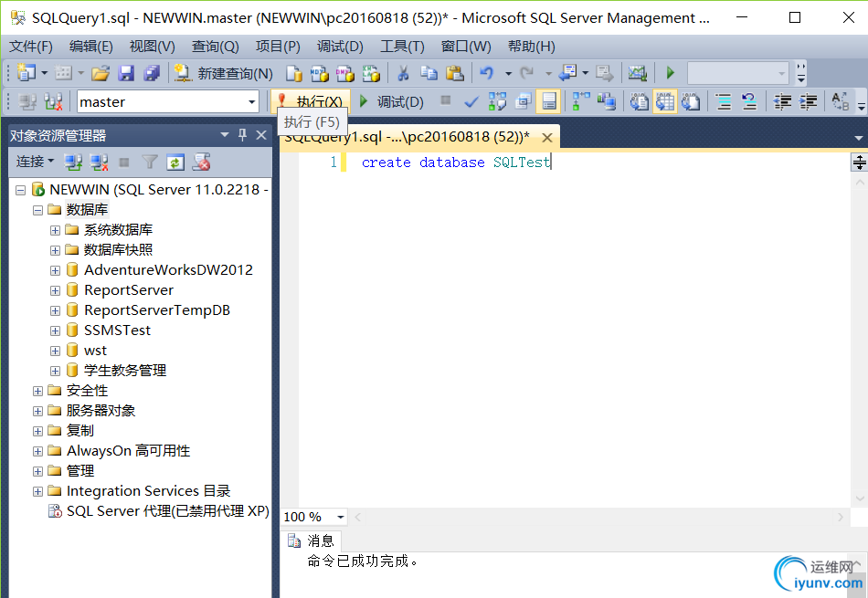Expand the SSMSTest database node
The width and height of the screenshot is (868, 598).
tap(55, 330)
